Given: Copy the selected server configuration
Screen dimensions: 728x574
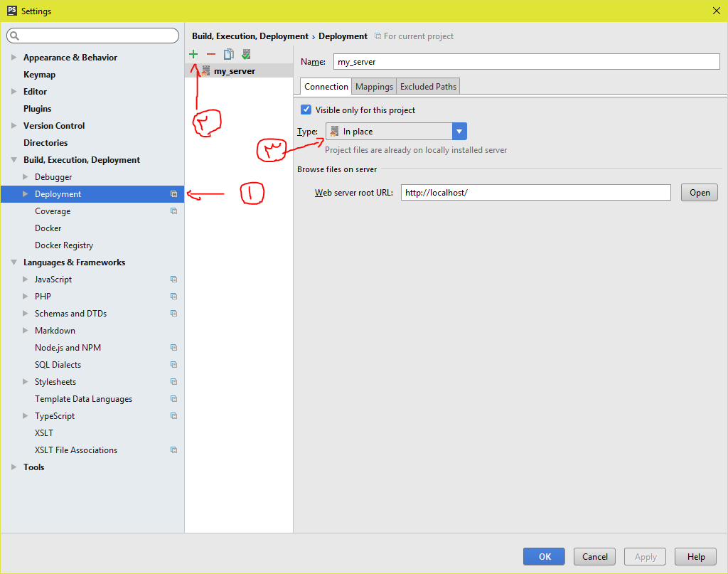Looking at the screenshot, I should pos(228,54).
